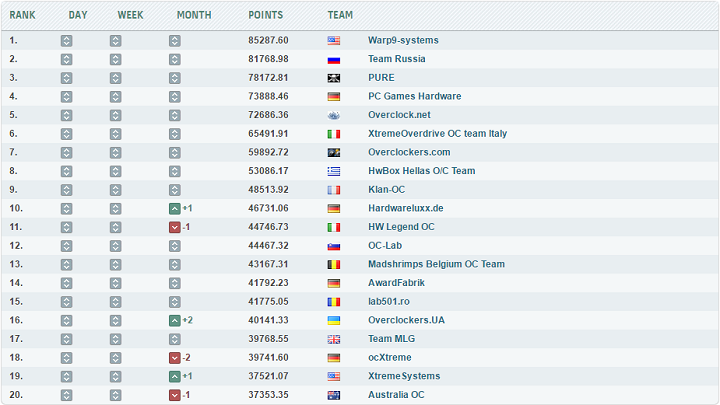Click the USA flag icon beside Warp9-systems
The height and width of the screenshot is (405, 720).
tap(333, 41)
